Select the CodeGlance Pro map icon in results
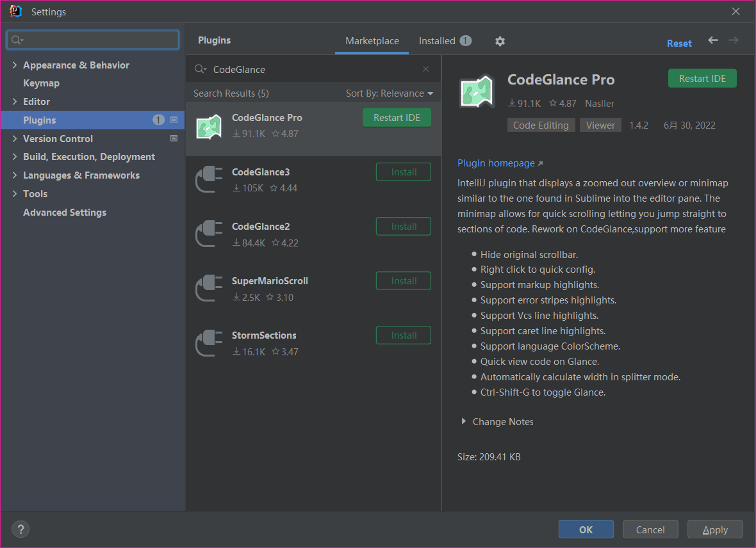 [x=209, y=127]
